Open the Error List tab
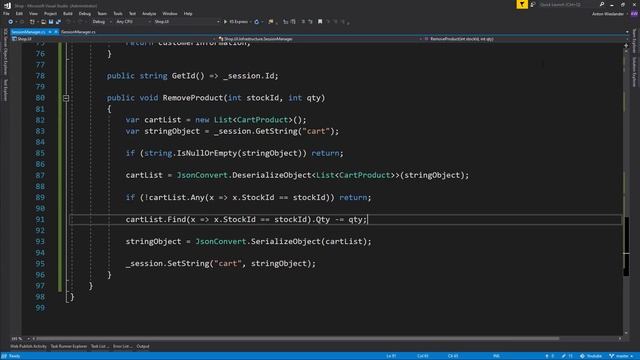This screenshot has height=360, width=640. point(122,347)
